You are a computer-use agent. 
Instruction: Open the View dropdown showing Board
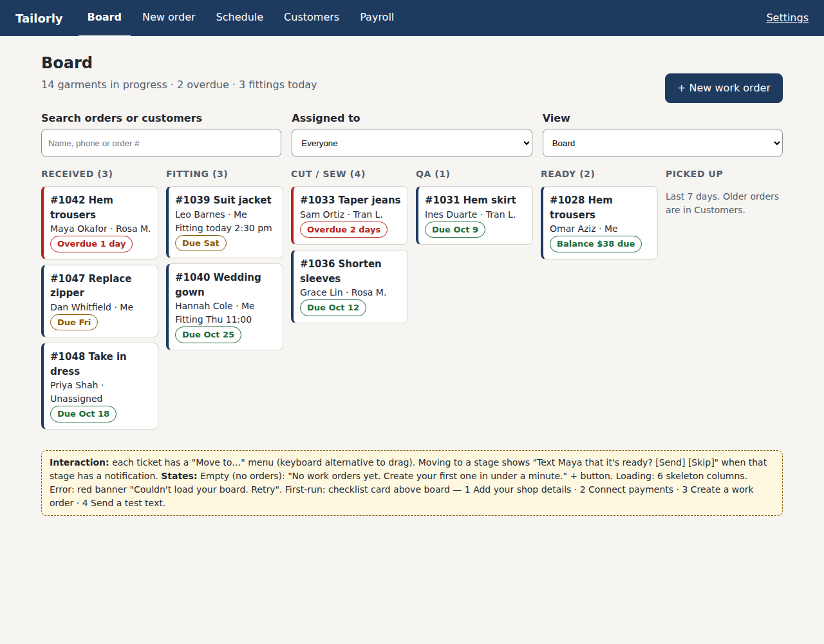click(x=662, y=143)
